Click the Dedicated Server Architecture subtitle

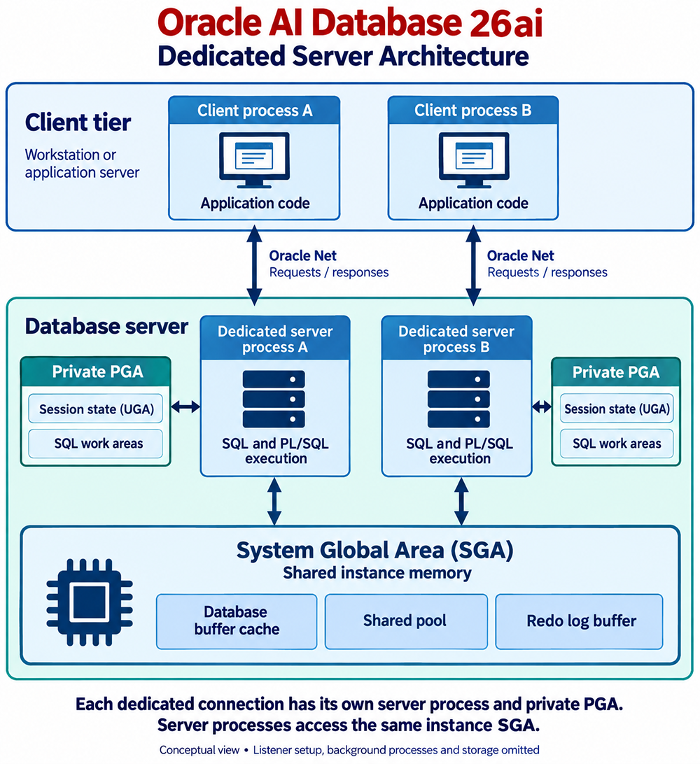coord(343,56)
